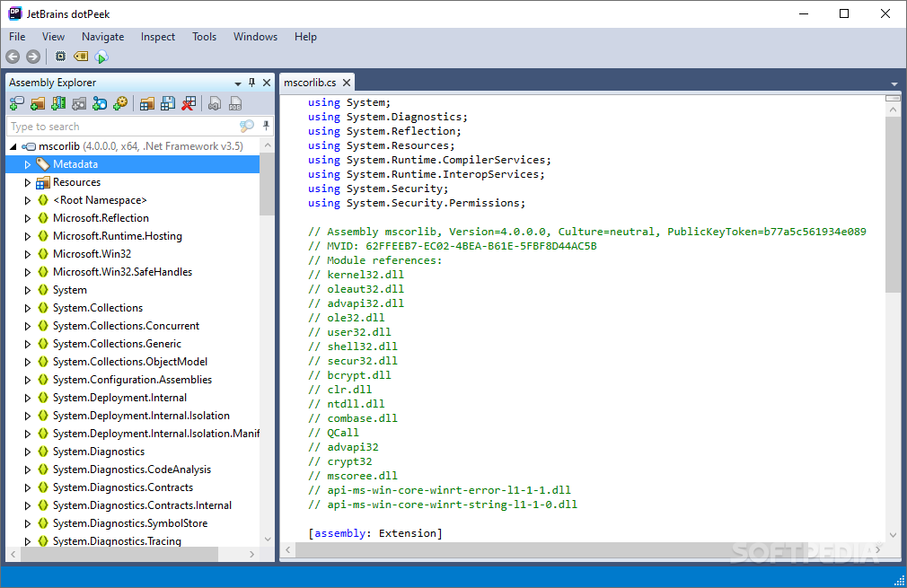Click the Save Assembly List floppy icon
The width and height of the screenshot is (907, 588).
[168, 103]
